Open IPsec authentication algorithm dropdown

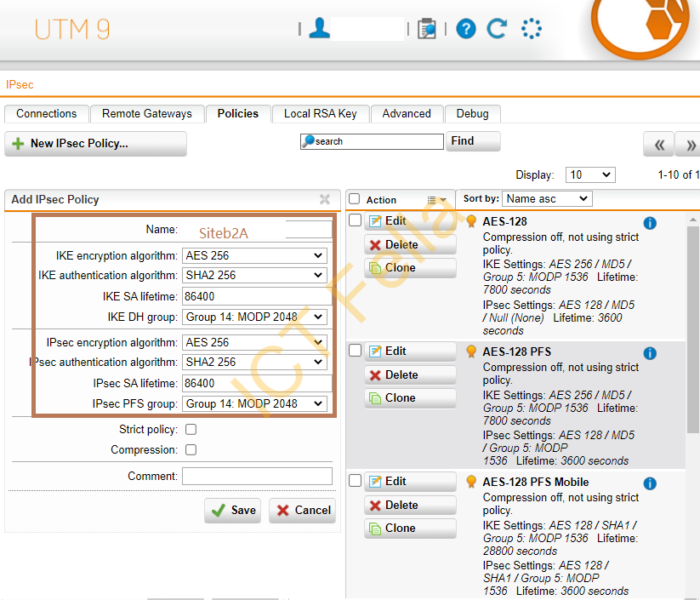click(x=254, y=362)
